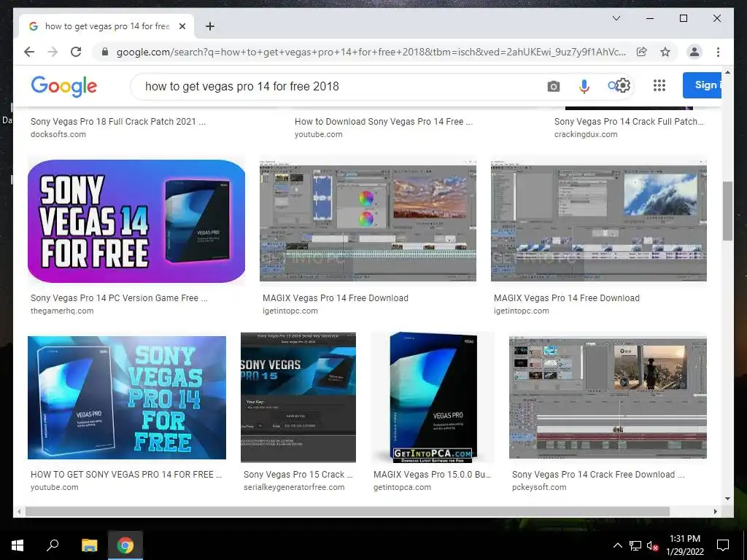Click the scroll left arrow
Viewport: 747px width, 560px height.
19,511
